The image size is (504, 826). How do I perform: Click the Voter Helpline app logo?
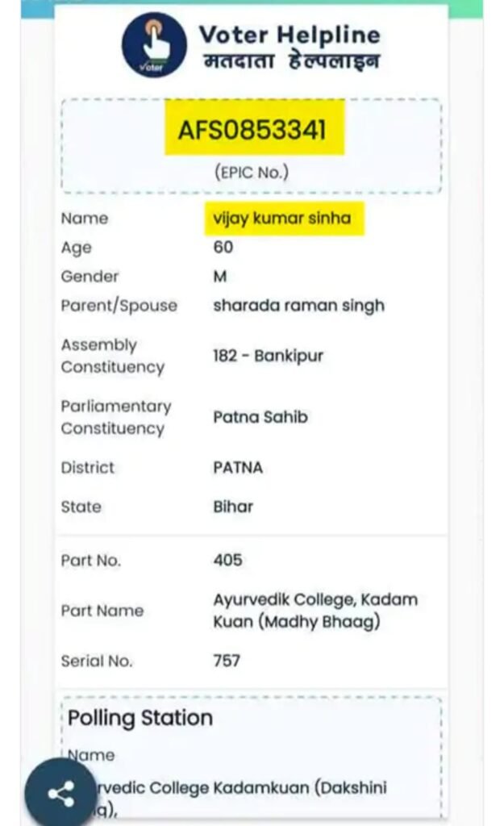coord(154,45)
